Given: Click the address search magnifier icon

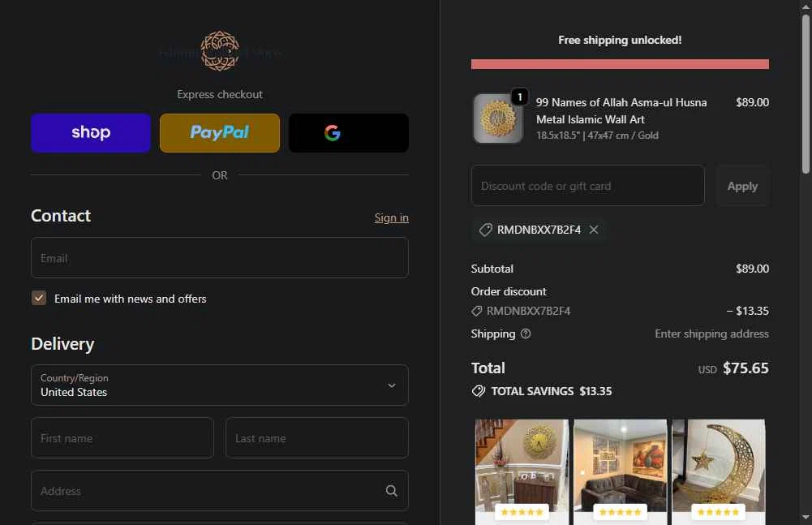Looking at the screenshot, I should click(x=392, y=491).
